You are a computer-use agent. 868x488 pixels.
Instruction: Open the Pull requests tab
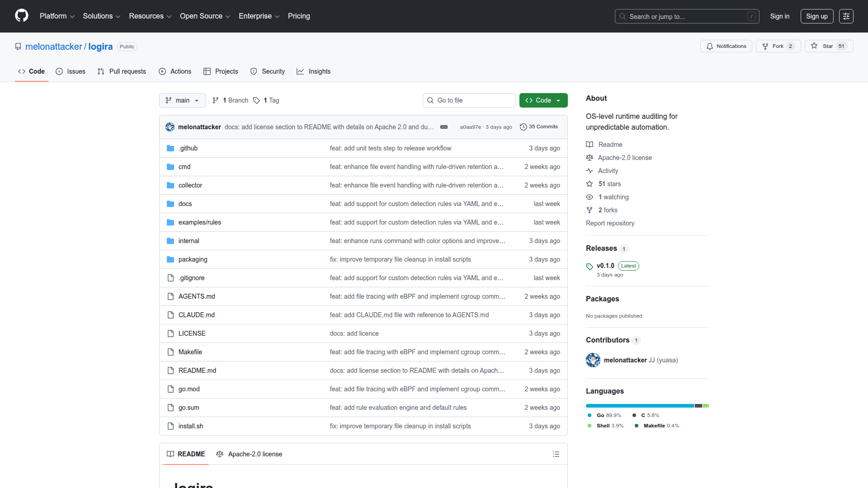pyautogui.click(x=122, y=71)
